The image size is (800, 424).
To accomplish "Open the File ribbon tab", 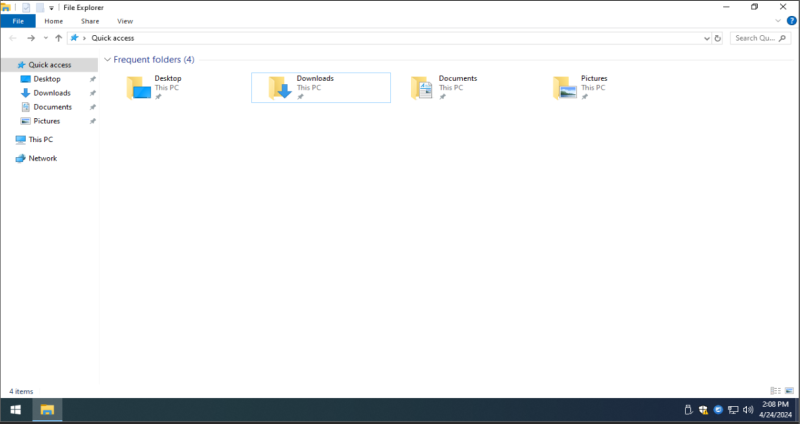I will pyautogui.click(x=18, y=21).
